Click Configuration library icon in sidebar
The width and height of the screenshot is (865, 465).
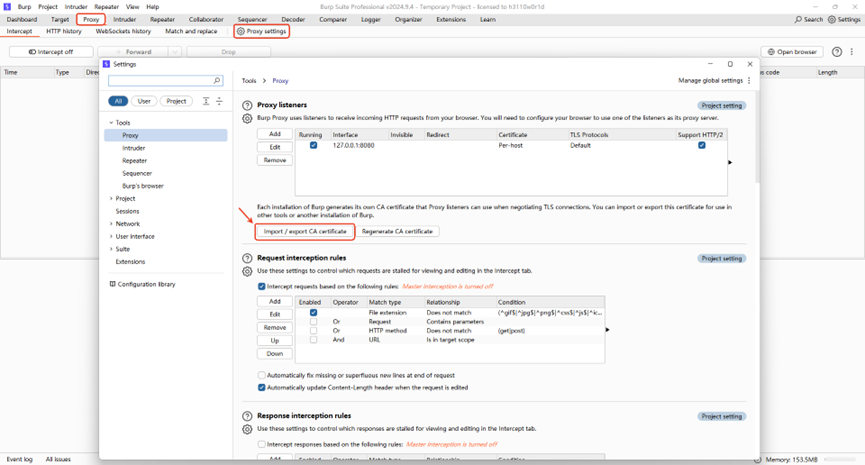pos(113,284)
